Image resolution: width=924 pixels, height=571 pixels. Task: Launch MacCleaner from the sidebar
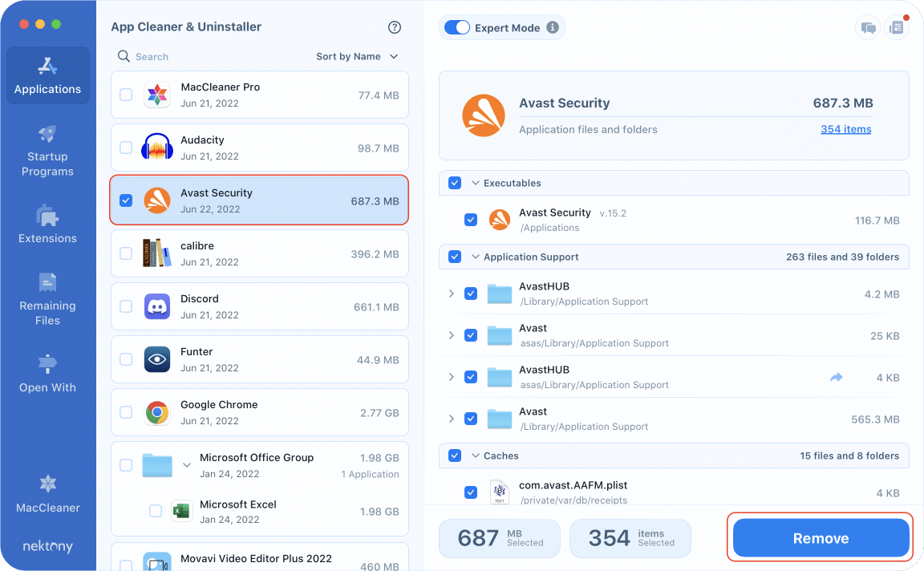tap(48, 494)
